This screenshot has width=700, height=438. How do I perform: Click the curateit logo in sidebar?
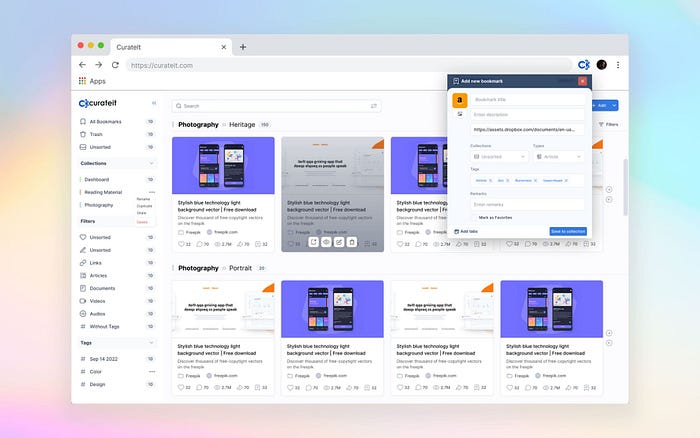(98, 103)
